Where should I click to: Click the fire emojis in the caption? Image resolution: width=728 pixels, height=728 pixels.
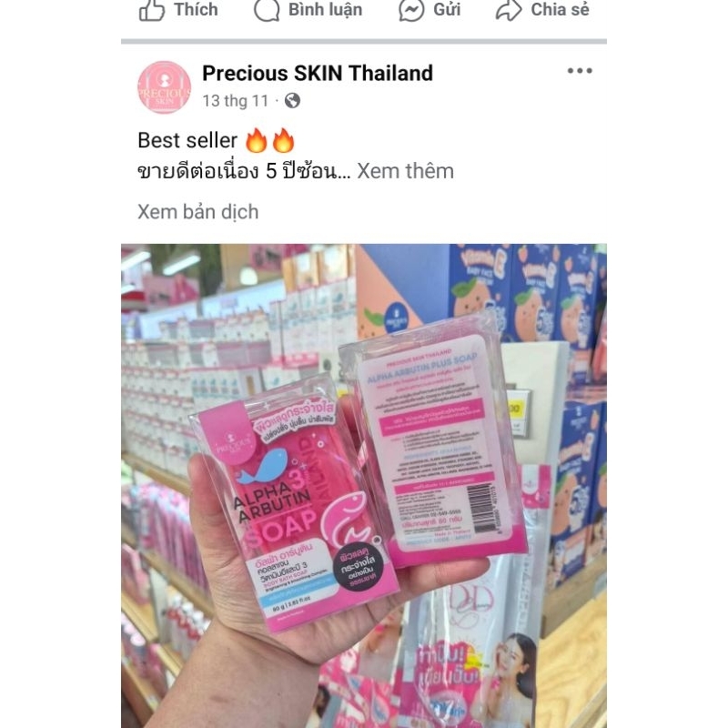[270, 140]
